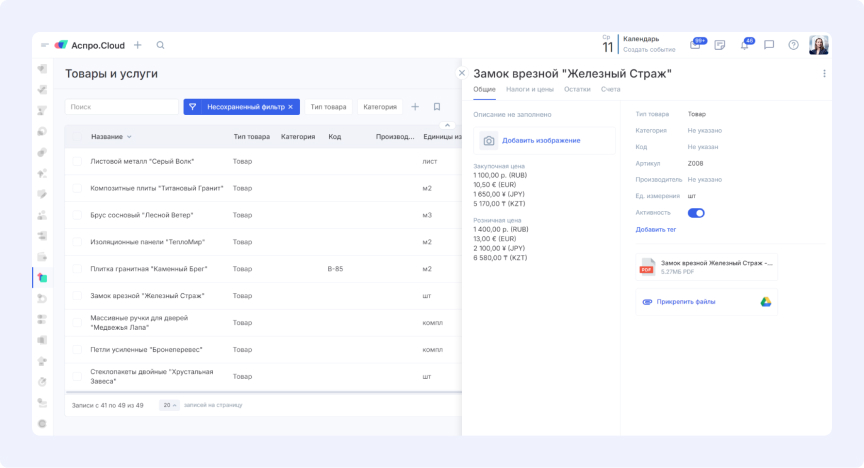Switch to the Налоги и цены tab
This screenshot has height=468, width=864.
(x=530, y=90)
